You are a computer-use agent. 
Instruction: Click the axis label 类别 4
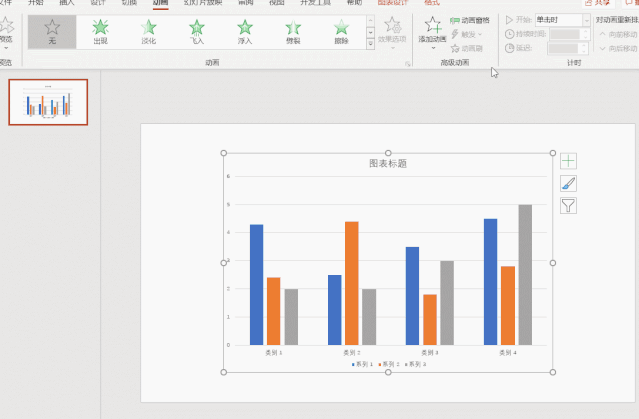(508, 353)
